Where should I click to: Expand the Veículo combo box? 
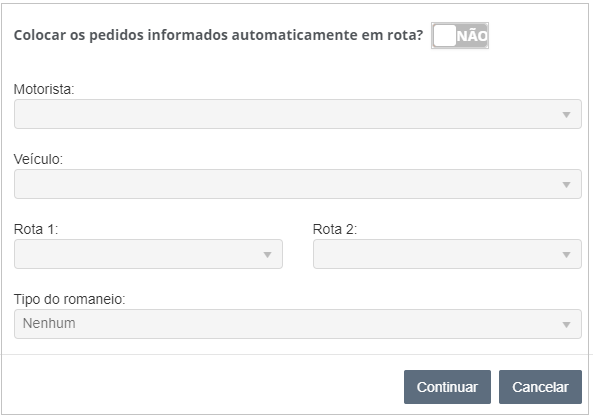pos(298,184)
